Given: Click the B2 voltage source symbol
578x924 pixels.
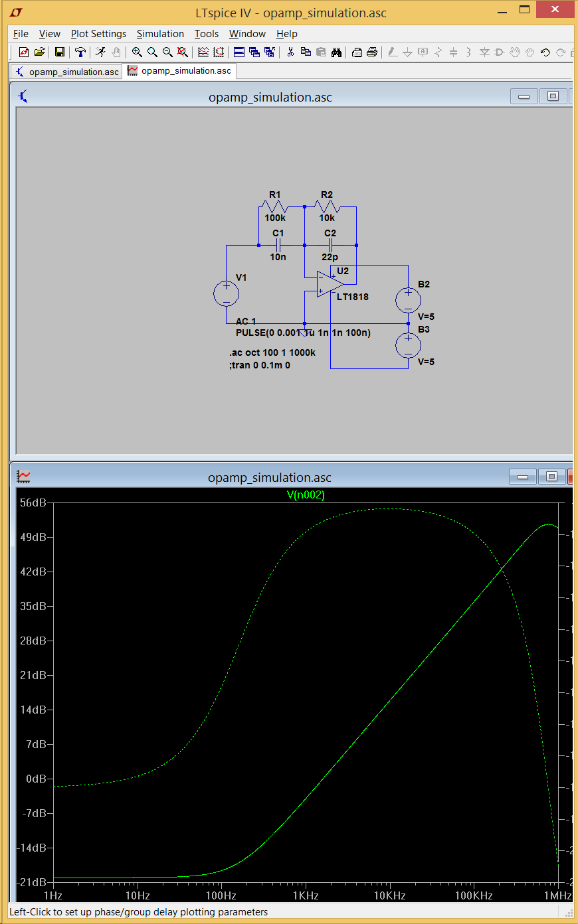Looking at the screenshot, I should (x=408, y=300).
